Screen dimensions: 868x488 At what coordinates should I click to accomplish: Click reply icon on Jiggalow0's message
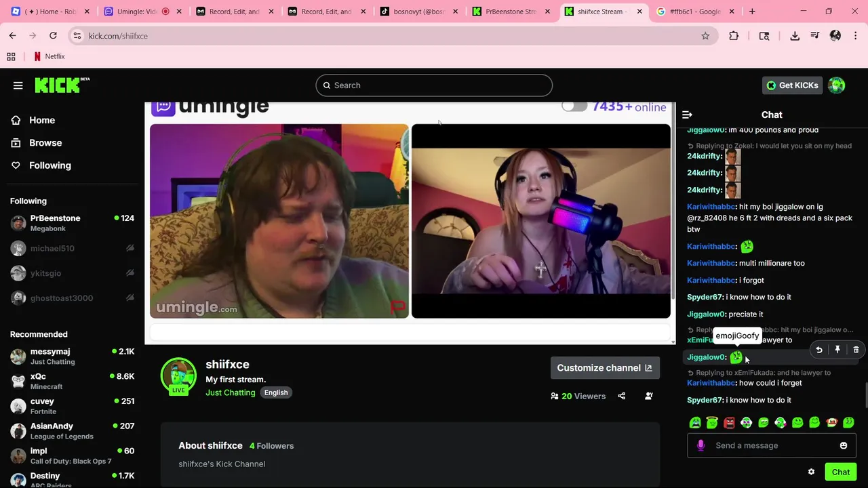pyautogui.click(x=819, y=350)
